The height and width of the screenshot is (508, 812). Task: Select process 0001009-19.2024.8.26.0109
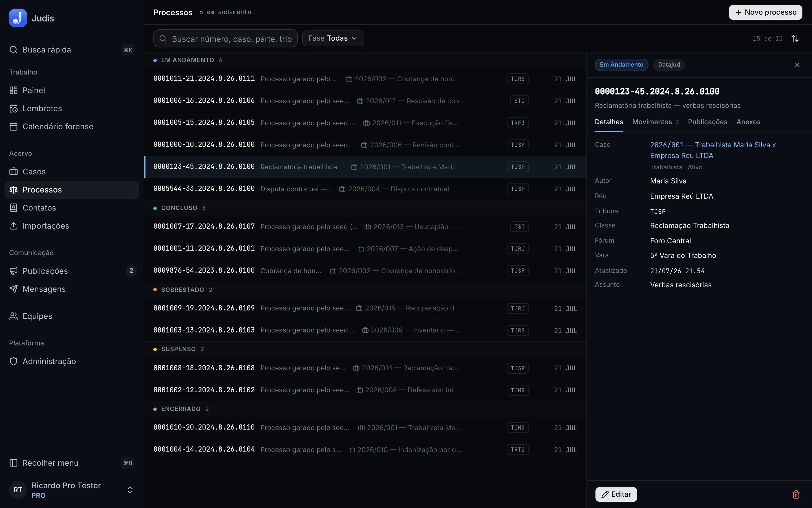coord(365,308)
